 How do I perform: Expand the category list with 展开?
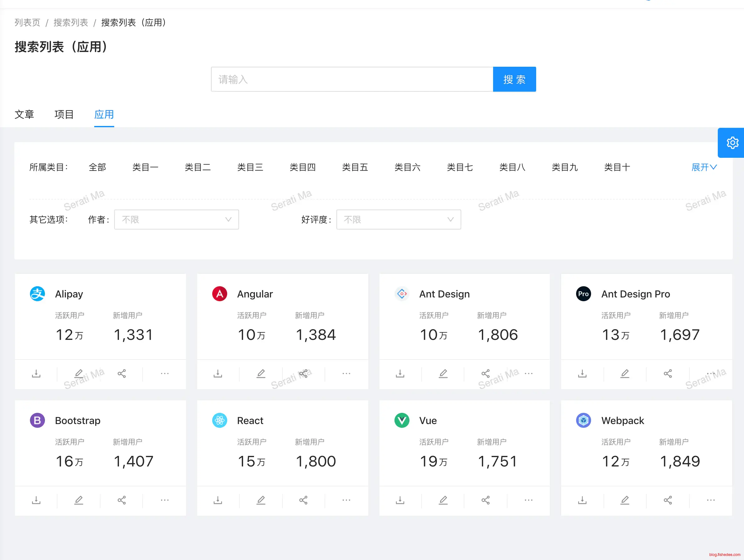tap(704, 167)
